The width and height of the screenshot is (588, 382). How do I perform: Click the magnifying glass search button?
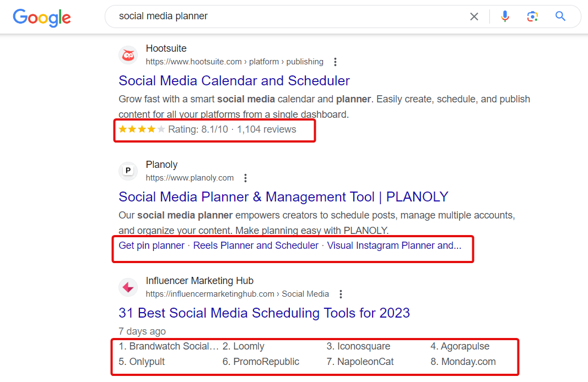click(560, 16)
